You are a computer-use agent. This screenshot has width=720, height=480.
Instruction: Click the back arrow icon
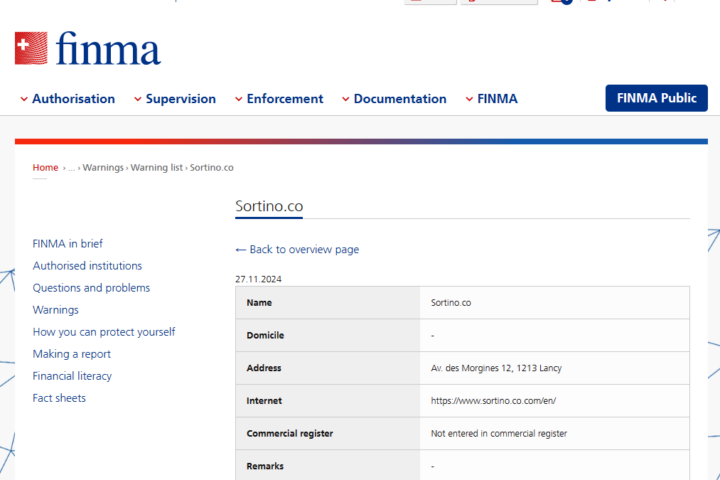pos(241,249)
